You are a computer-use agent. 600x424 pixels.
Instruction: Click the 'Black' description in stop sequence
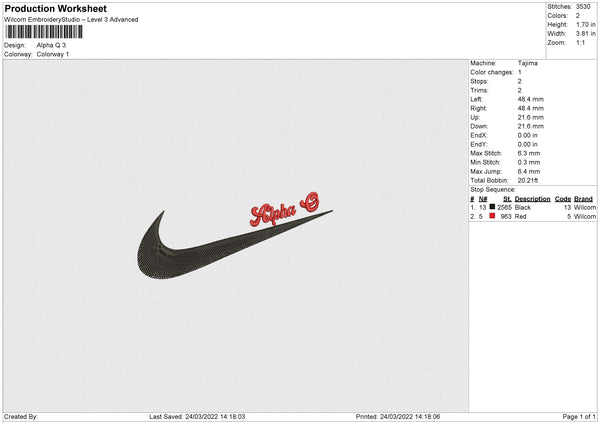[x=523, y=207]
